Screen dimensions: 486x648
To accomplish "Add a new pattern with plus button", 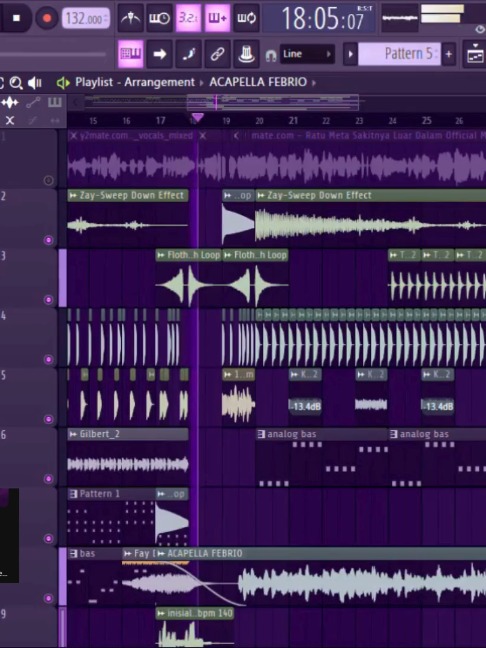I will tap(448, 54).
